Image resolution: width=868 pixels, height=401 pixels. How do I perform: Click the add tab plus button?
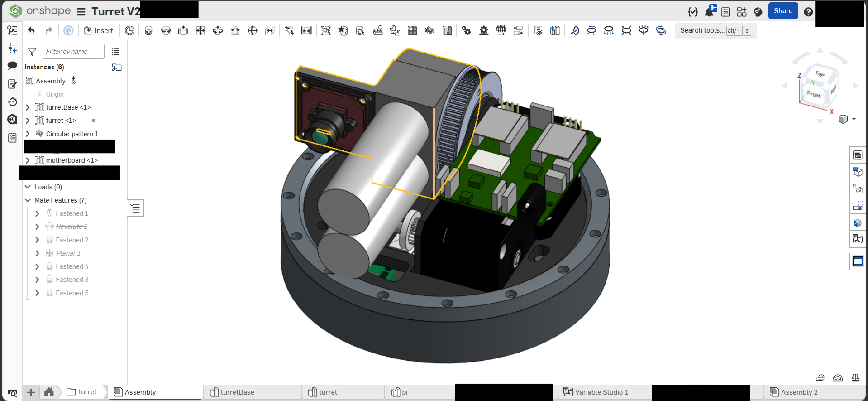[x=31, y=392]
